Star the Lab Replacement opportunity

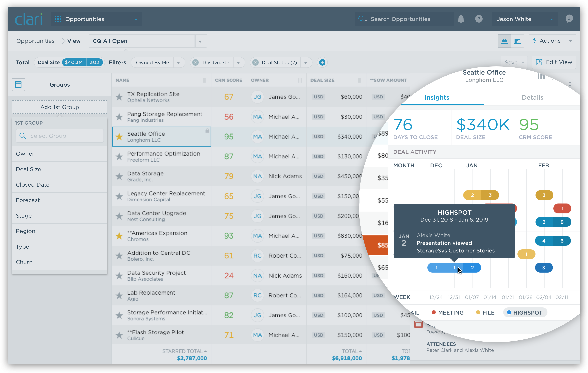click(x=119, y=295)
